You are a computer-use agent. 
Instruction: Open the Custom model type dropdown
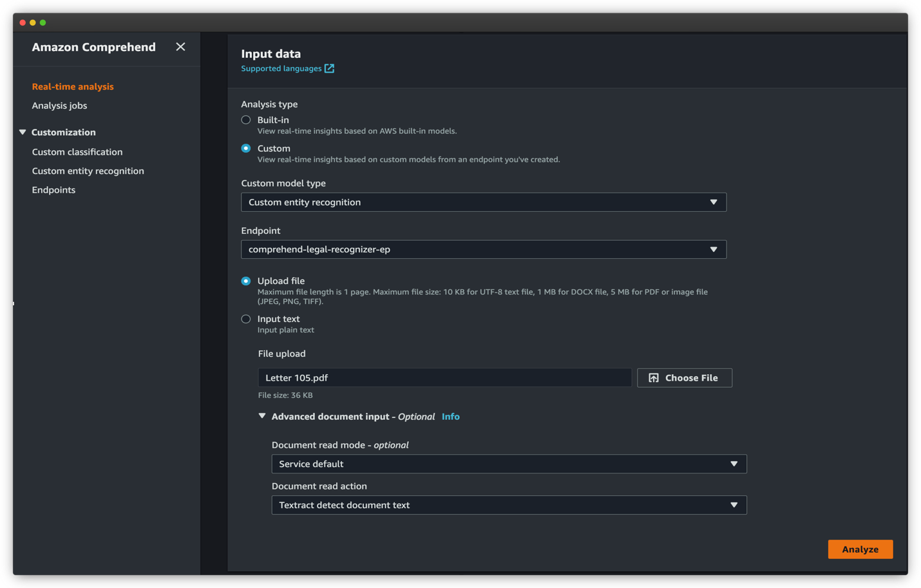pos(483,202)
